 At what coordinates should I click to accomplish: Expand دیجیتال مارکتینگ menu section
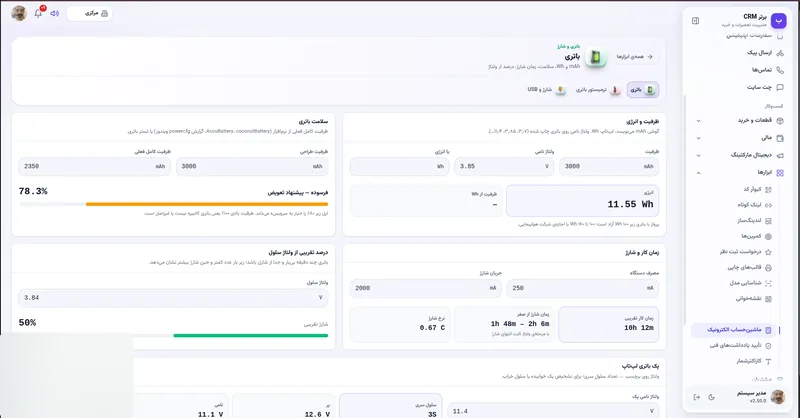point(739,155)
